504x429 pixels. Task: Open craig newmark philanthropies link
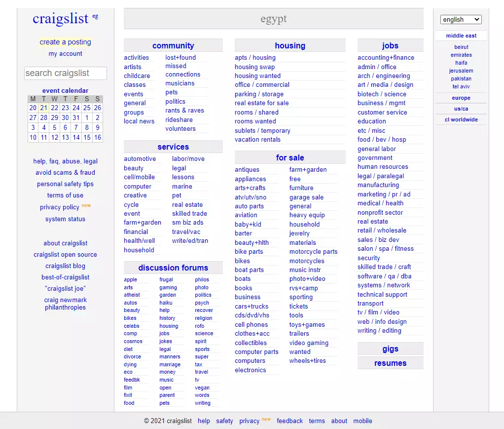[x=65, y=304]
